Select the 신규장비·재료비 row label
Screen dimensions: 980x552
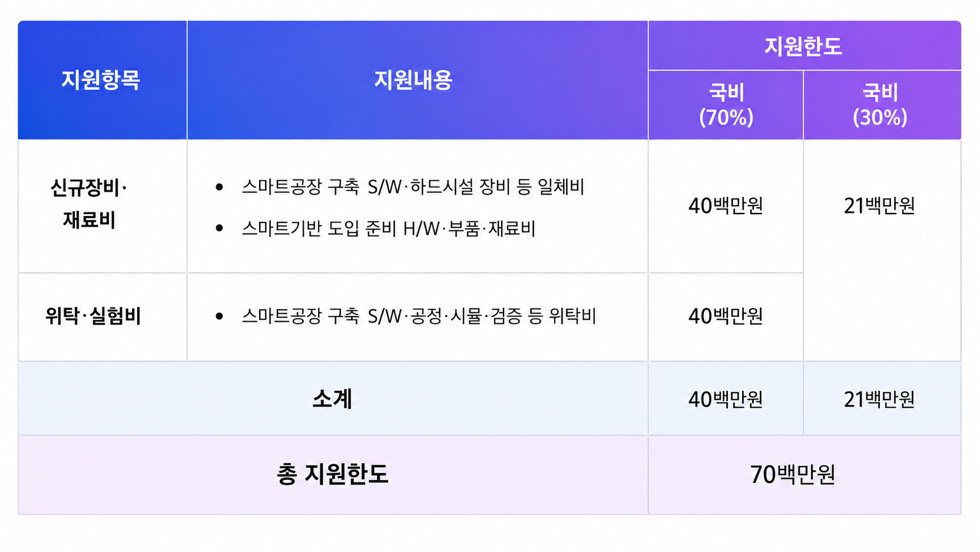pos(89,204)
